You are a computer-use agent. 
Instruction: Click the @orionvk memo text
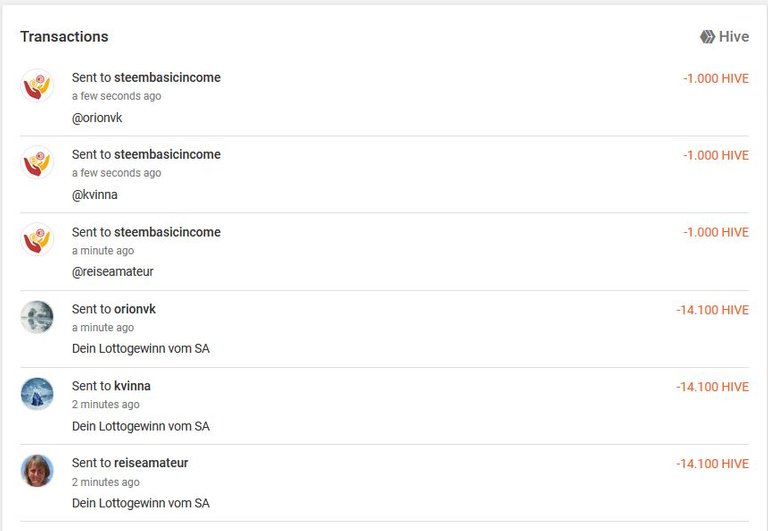[x=97, y=118]
